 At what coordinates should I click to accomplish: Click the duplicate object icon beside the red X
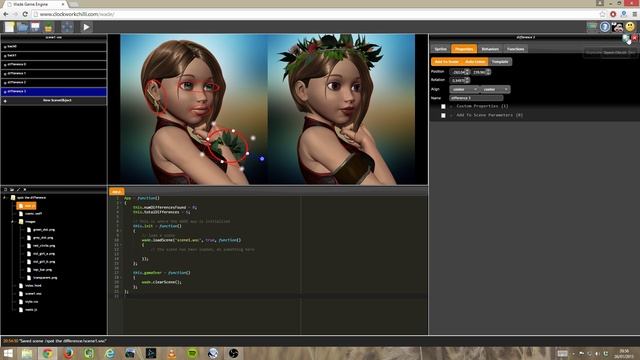pos(627,38)
